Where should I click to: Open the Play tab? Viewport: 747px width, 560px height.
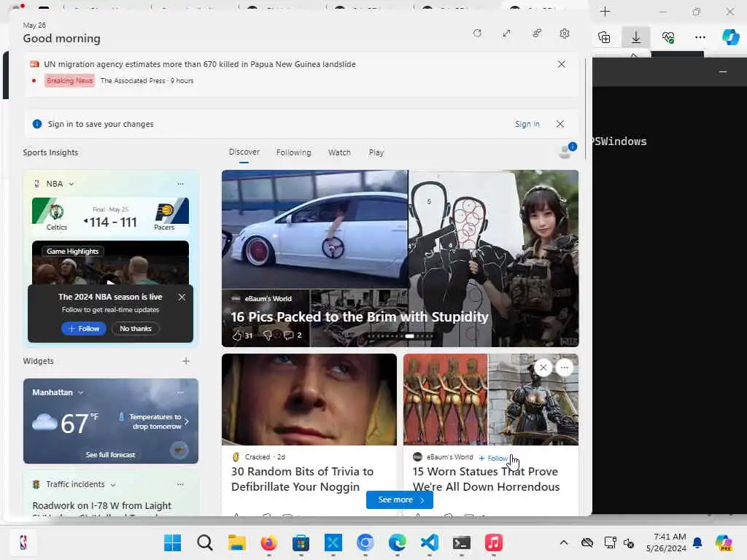pyautogui.click(x=376, y=152)
